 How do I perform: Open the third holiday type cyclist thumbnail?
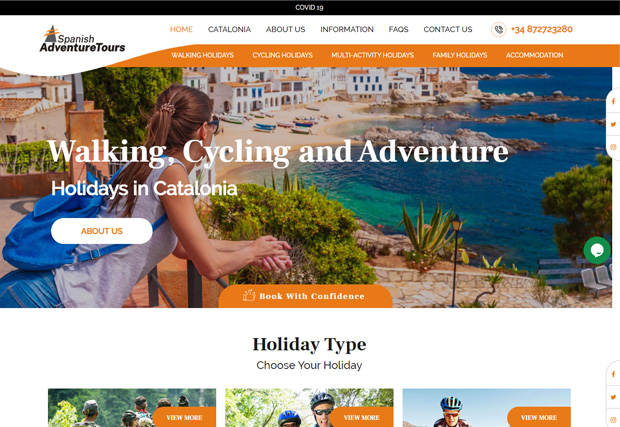[486, 408]
